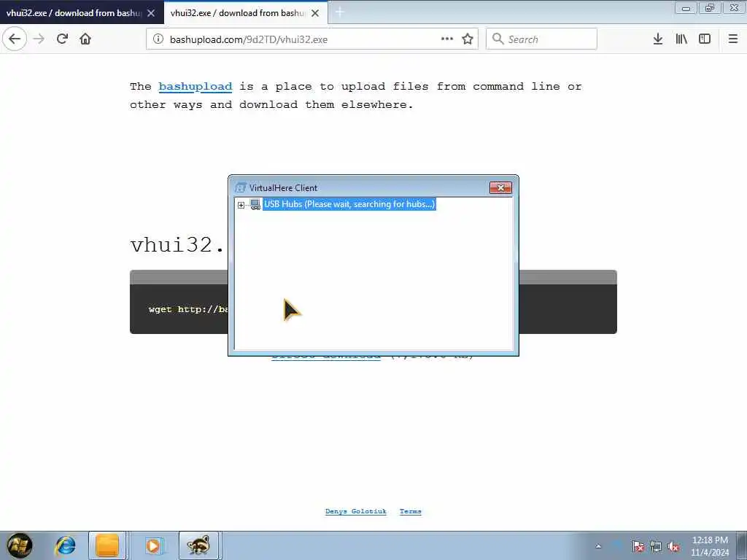Image resolution: width=747 pixels, height=560 pixels.
Task: Open page actions three-dot menu
Action: pos(447,39)
